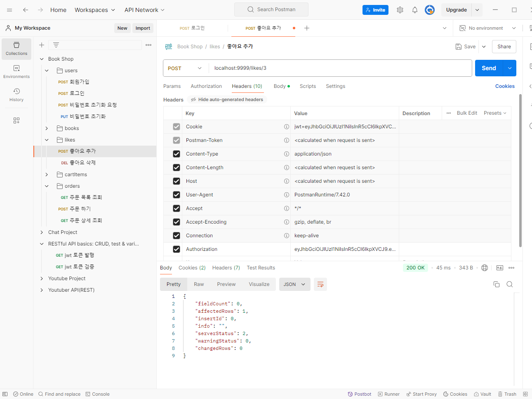The image size is (532, 399).
Task: Open the configure workspace sidebar icon
Action: point(16,120)
